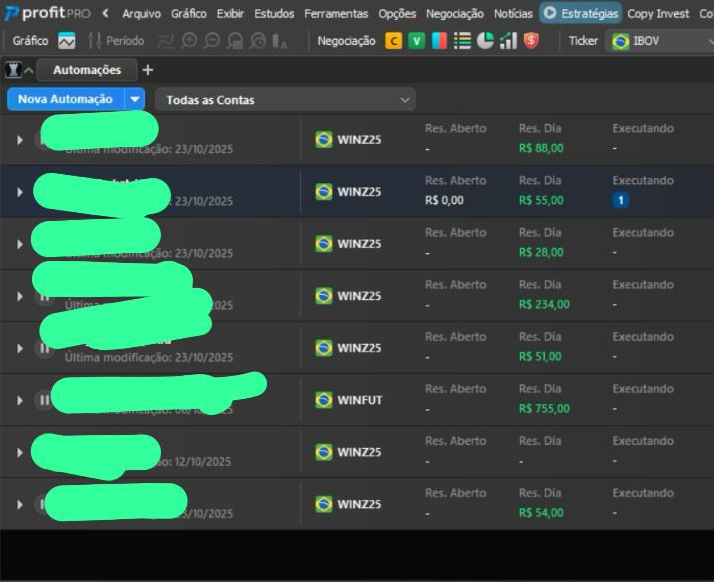Toggle pause on automation with R$ 51,00 result
This screenshot has width=714, height=582.
[x=44, y=348]
